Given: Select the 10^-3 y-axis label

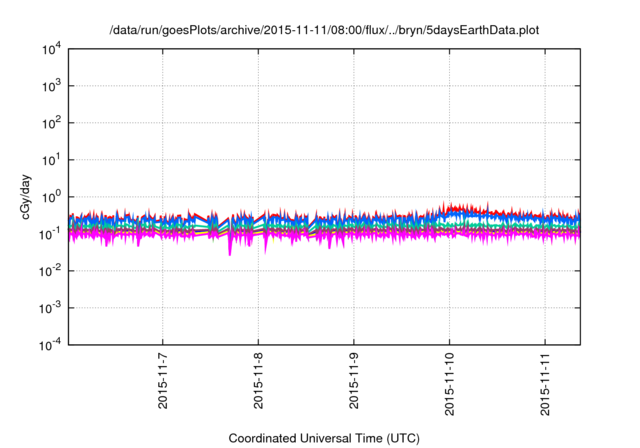Looking at the screenshot, I should click(x=50, y=308).
